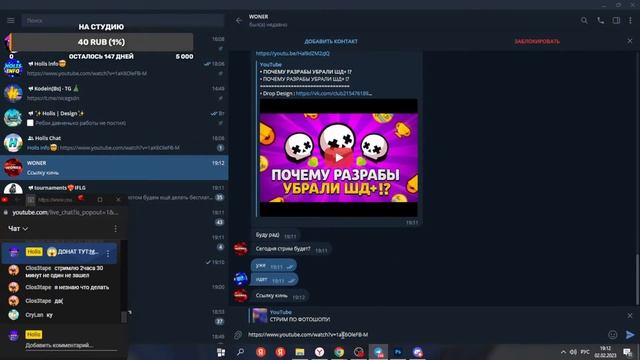The height and width of the screenshot is (360, 640).
Task: Click the 'Сегодня стрим будет?' message
Action: point(291,249)
